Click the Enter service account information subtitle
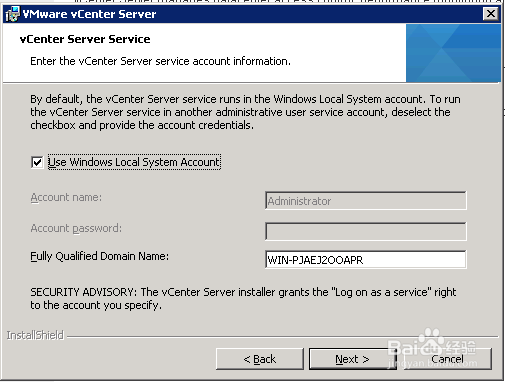Screen dimensions: 505x382 pos(160,61)
